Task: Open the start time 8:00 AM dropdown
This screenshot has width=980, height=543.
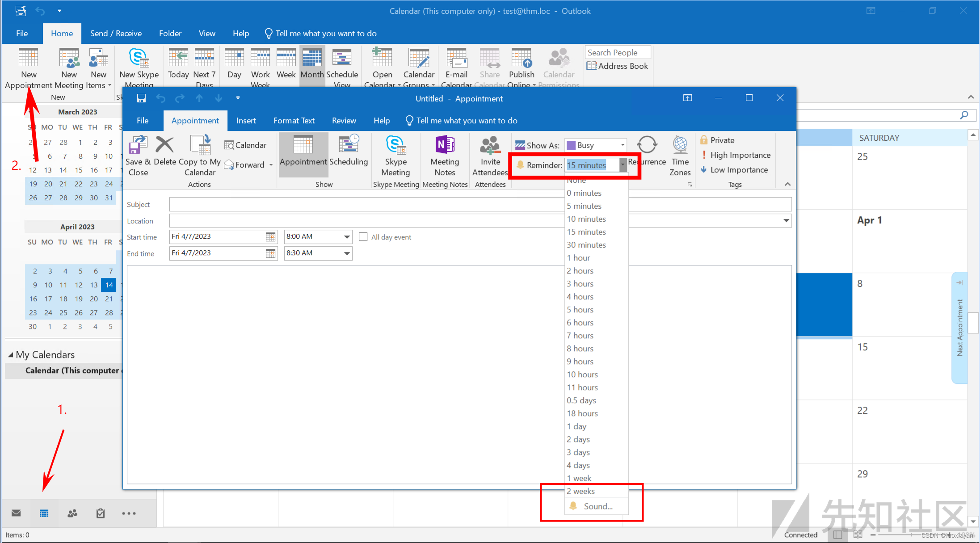Action: (347, 237)
